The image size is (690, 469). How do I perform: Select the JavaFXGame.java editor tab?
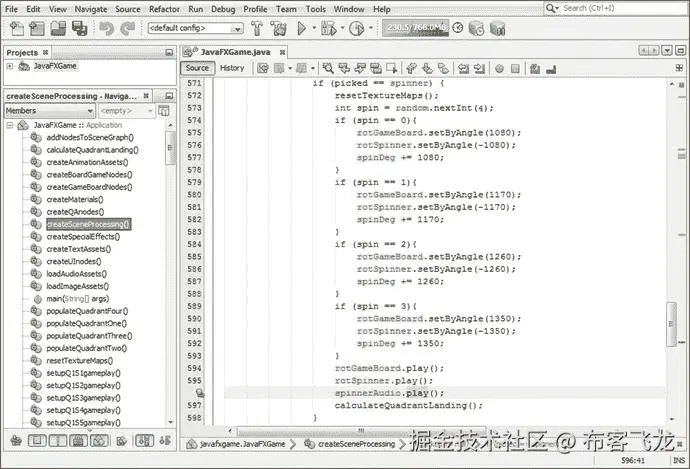235,52
